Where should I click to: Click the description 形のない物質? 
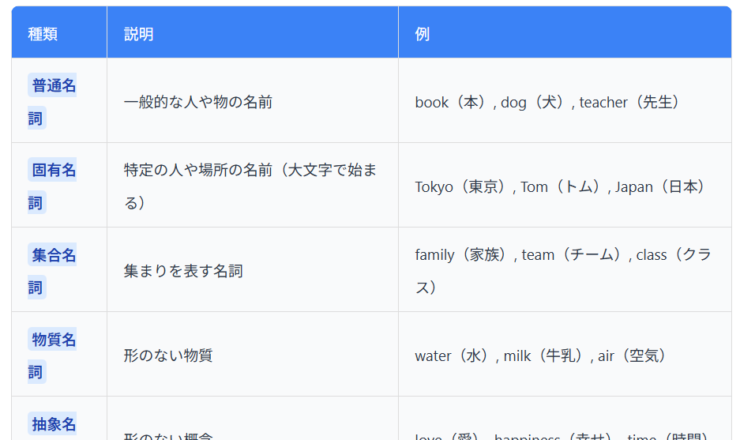[x=168, y=356]
